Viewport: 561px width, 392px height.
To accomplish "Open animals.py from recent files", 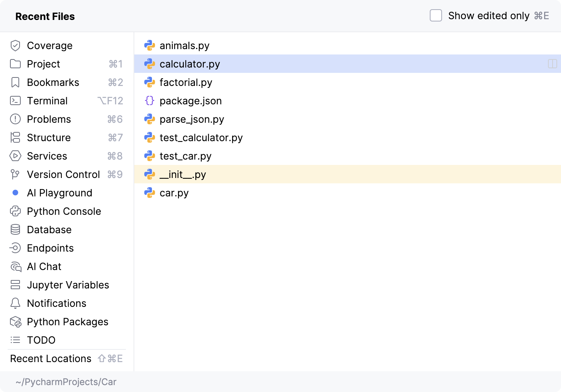I will click(184, 46).
